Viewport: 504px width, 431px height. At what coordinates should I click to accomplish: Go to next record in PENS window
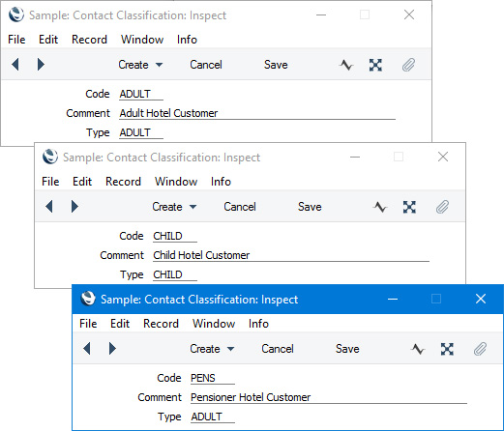click(x=112, y=349)
